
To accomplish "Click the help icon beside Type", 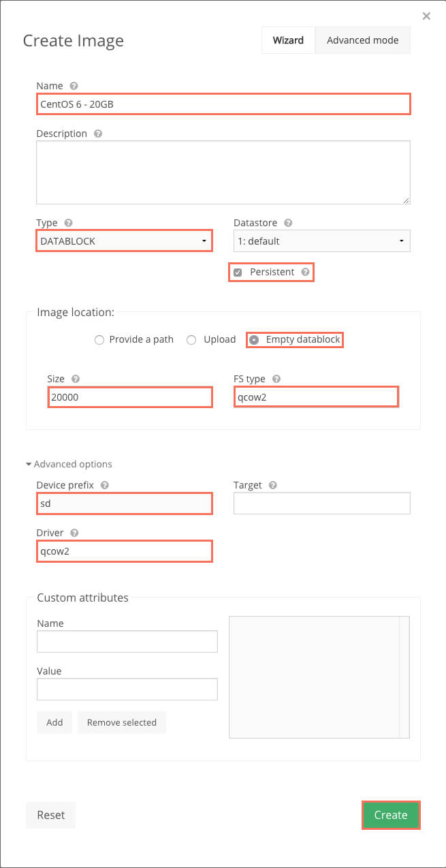I will point(68,223).
